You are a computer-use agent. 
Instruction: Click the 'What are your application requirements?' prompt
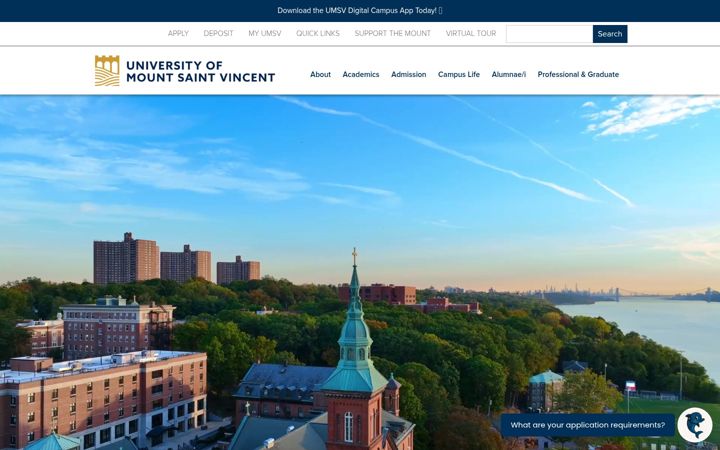coord(587,425)
